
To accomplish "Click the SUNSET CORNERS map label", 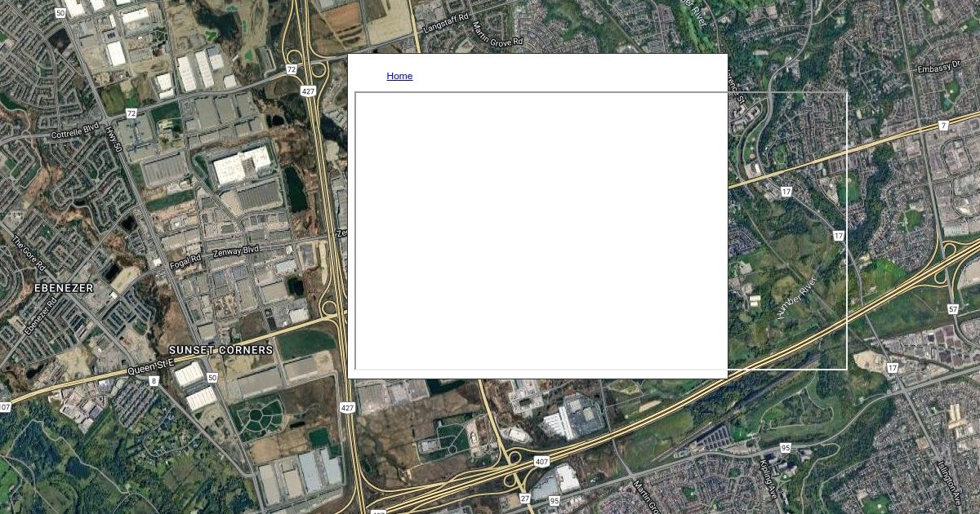I will point(220,350).
